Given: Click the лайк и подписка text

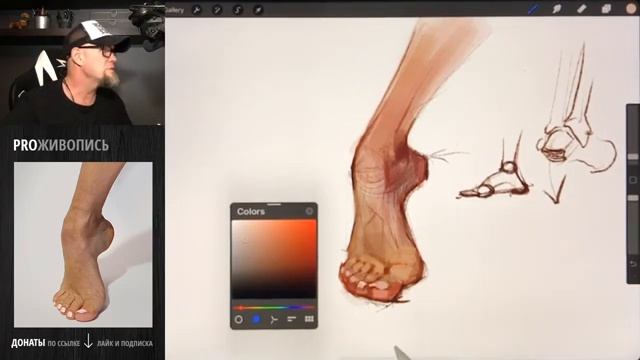Looking at the screenshot, I should click(x=124, y=343).
